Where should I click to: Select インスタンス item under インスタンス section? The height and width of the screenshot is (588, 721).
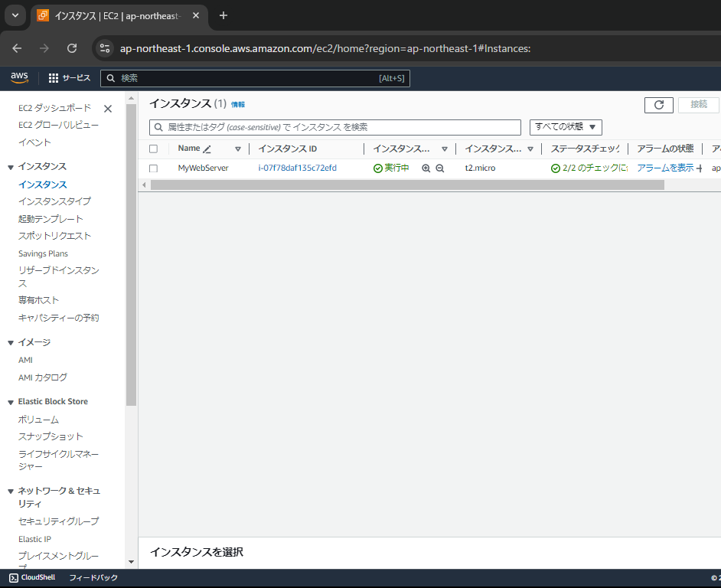pyautogui.click(x=43, y=185)
